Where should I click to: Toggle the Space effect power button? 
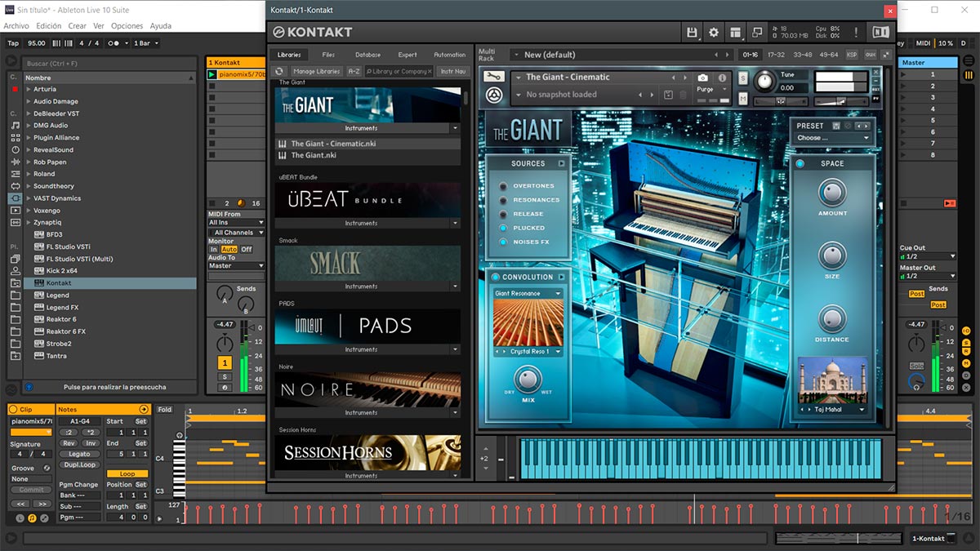800,163
